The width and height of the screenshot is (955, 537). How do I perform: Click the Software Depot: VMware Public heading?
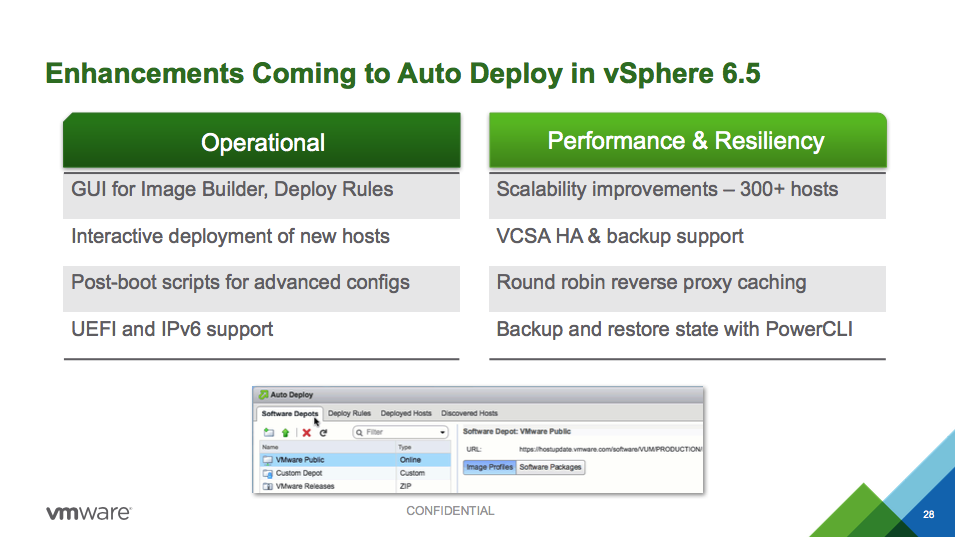[516, 431]
